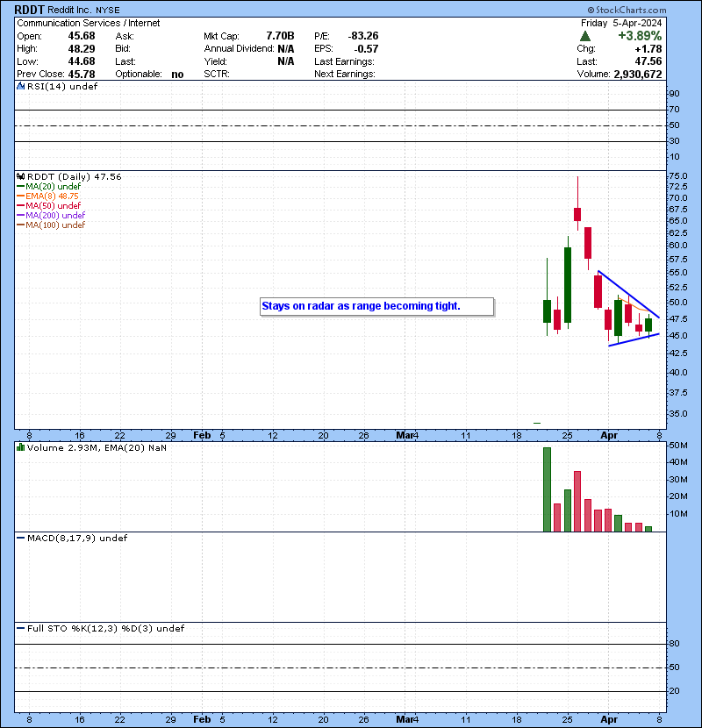Click the Volume 2.93M, EMA(20) NaN label
The image size is (702, 728).
[x=97, y=448]
